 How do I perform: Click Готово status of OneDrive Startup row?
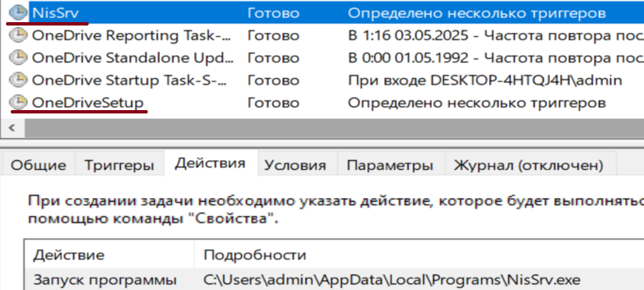273,80
